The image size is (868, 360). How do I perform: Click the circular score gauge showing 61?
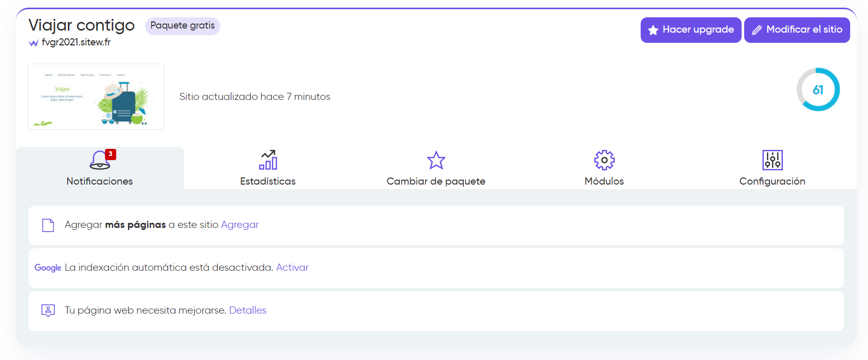tap(818, 90)
